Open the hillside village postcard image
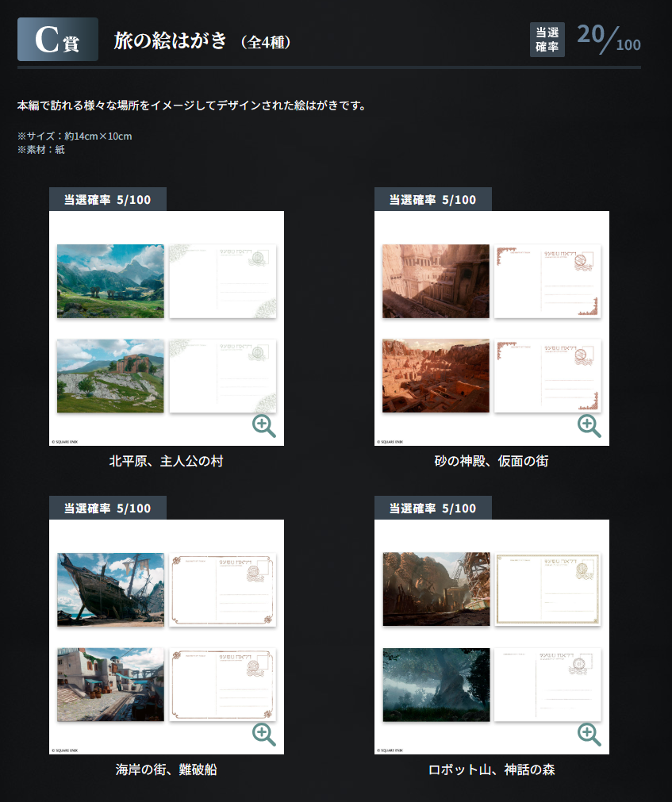 110,375
